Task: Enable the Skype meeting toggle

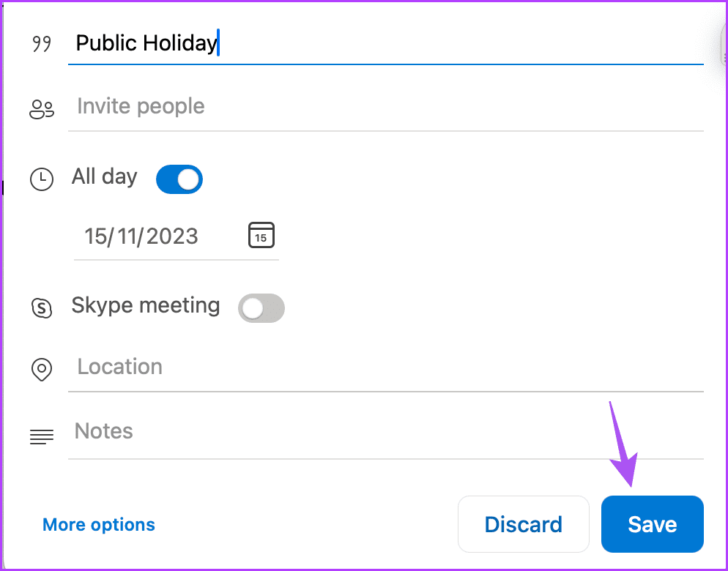Action: (261, 309)
